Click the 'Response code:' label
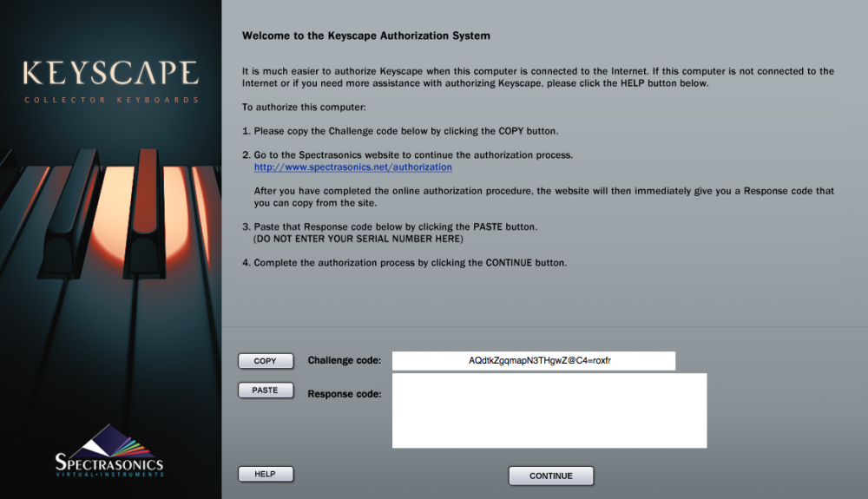 tap(345, 394)
